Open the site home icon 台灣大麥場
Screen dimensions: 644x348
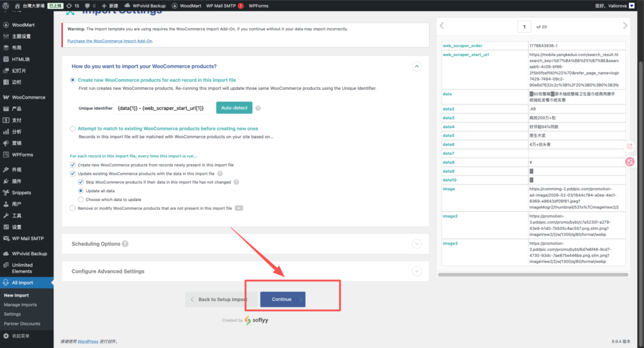[30, 6]
